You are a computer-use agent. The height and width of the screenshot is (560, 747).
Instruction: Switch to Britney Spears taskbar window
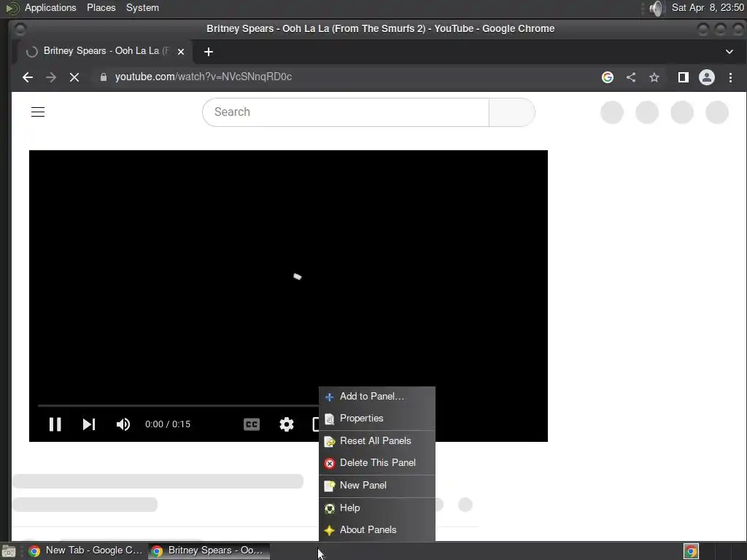pos(209,551)
